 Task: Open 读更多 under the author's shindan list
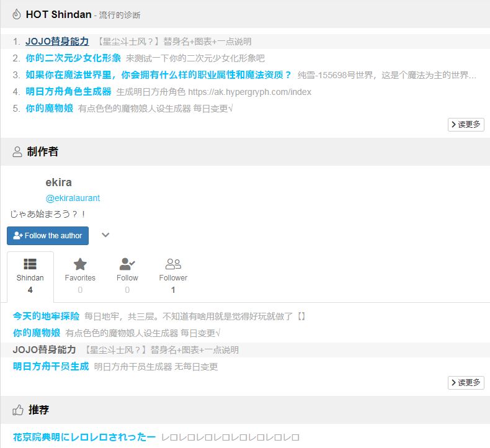[x=466, y=383]
